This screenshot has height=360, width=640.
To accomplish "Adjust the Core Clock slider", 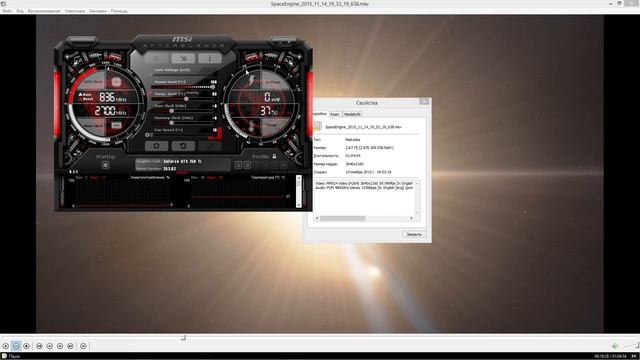I will [183, 111].
